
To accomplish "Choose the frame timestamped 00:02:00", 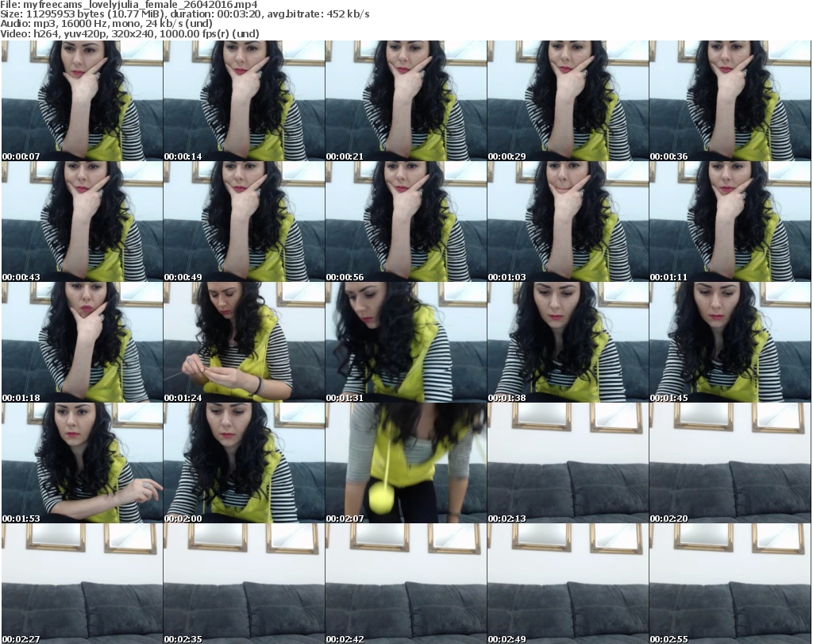I will coord(245,463).
